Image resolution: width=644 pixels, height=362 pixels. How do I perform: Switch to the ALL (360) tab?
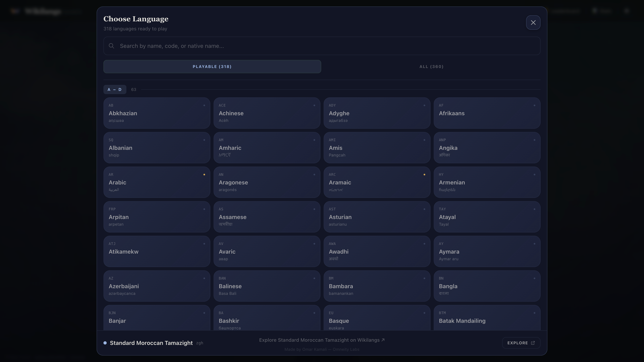[x=431, y=66]
